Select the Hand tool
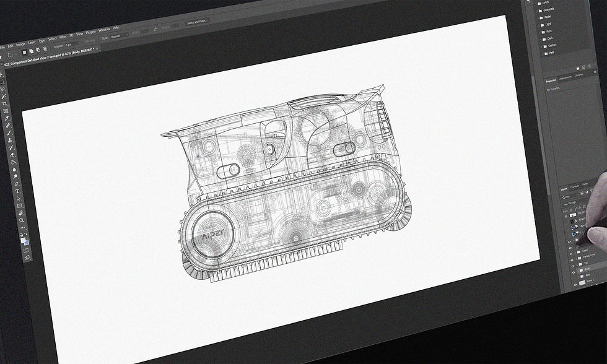This screenshot has height=364, width=607. [20, 213]
